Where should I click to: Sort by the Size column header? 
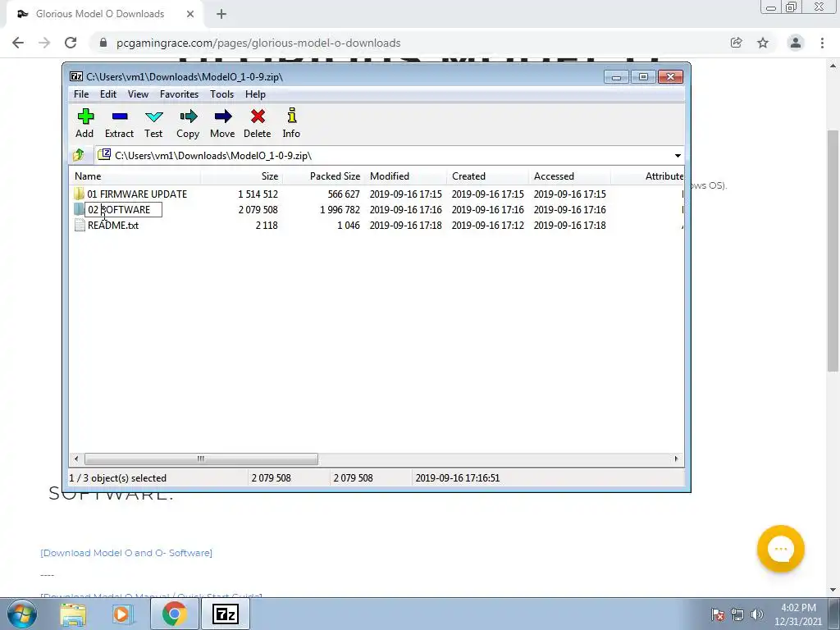click(x=242, y=176)
